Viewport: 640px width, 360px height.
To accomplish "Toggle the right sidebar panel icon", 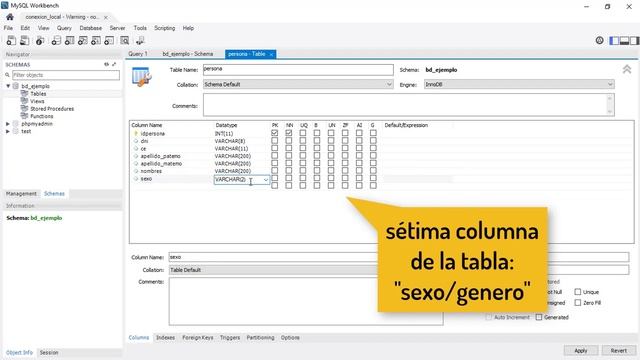I will coord(634,40).
